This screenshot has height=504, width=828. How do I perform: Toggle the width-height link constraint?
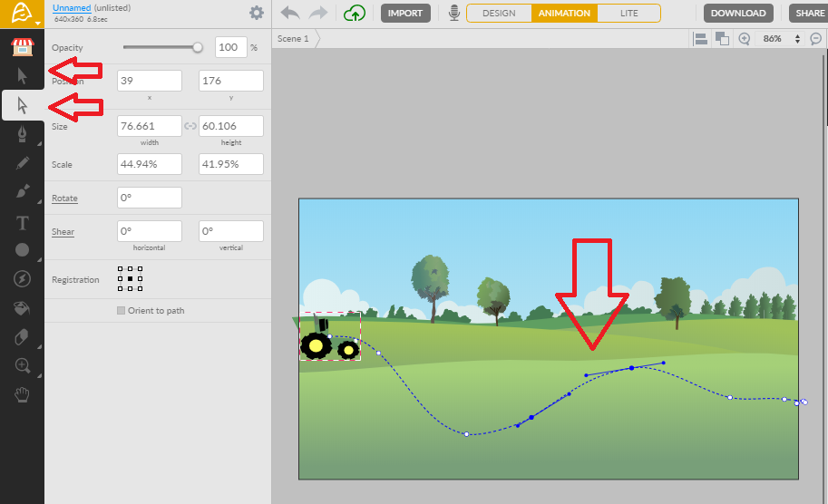click(x=190, y=126)
